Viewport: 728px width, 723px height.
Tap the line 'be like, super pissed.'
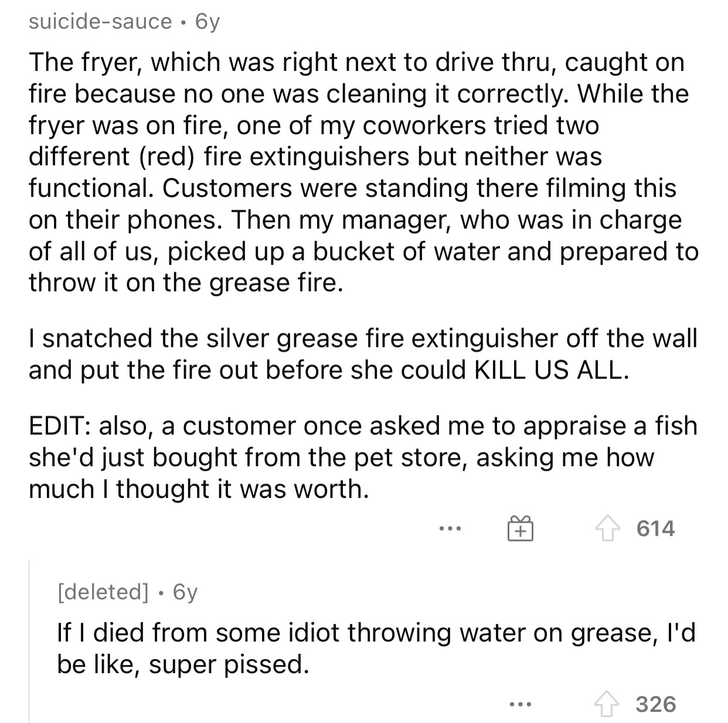182,664
